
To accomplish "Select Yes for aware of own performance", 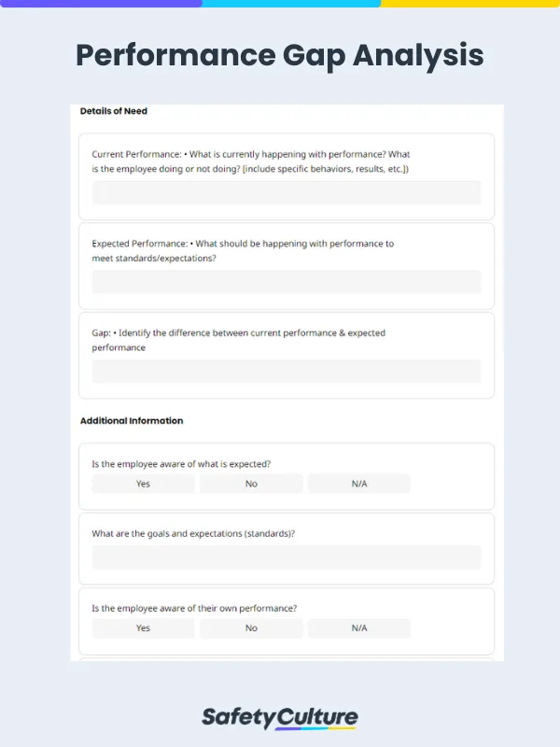I will click(143, 628).
